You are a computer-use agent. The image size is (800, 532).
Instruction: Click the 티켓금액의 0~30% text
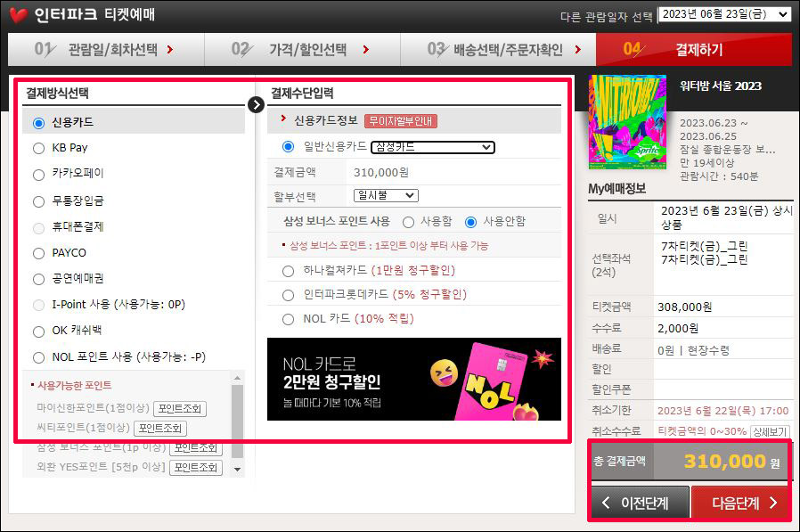[x=702, y=431]
